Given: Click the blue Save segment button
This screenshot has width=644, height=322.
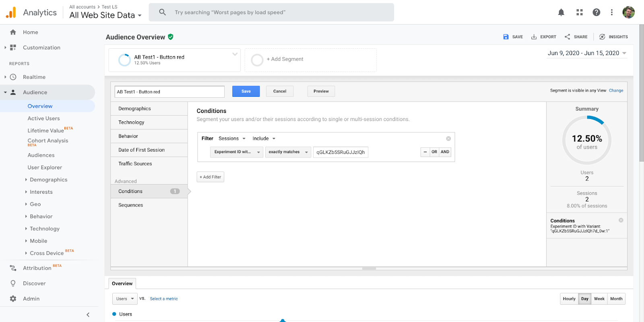Looking at the screenshot, I should coord(246,91).
